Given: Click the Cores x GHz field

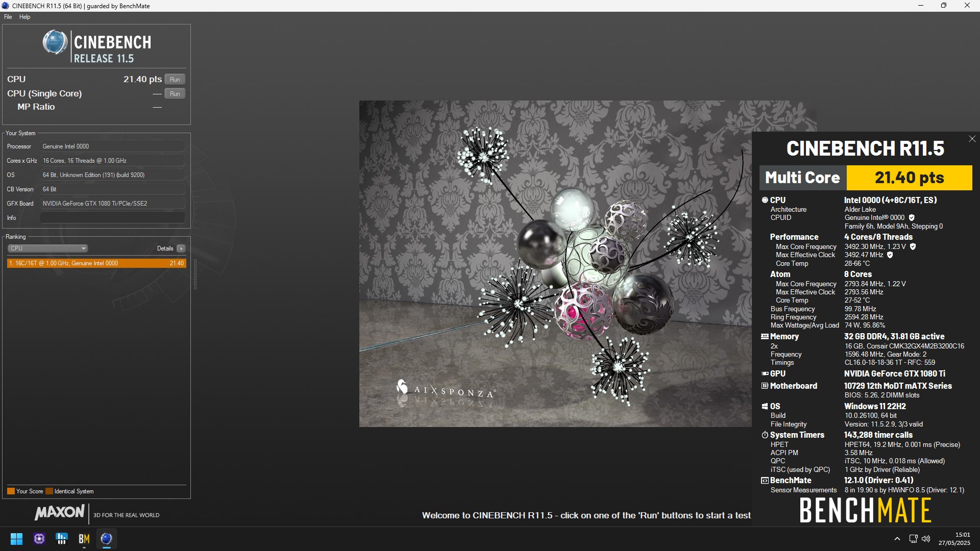Looking at the screenshot, I should (x=112, y=161).
